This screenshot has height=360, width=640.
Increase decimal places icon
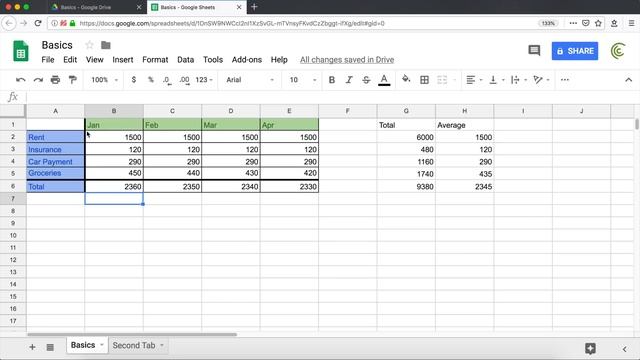[184, 80]
